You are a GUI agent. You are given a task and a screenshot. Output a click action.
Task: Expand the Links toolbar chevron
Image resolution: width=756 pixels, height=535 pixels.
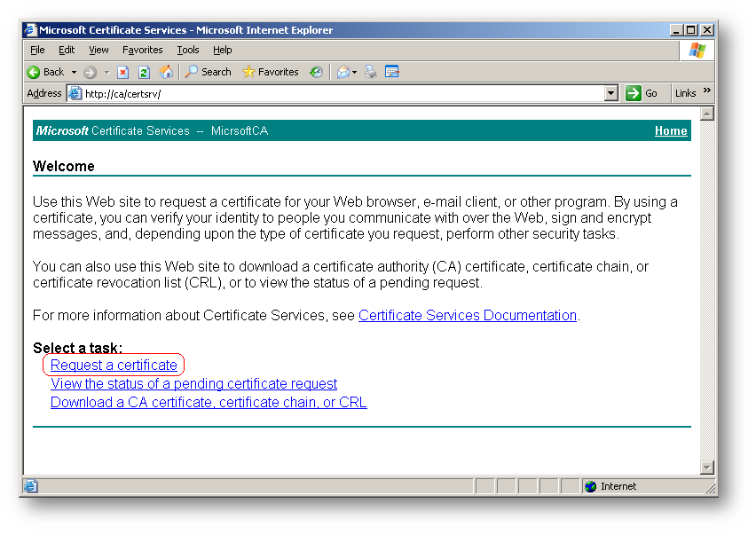pyautogui.click(x=707, y=91)
